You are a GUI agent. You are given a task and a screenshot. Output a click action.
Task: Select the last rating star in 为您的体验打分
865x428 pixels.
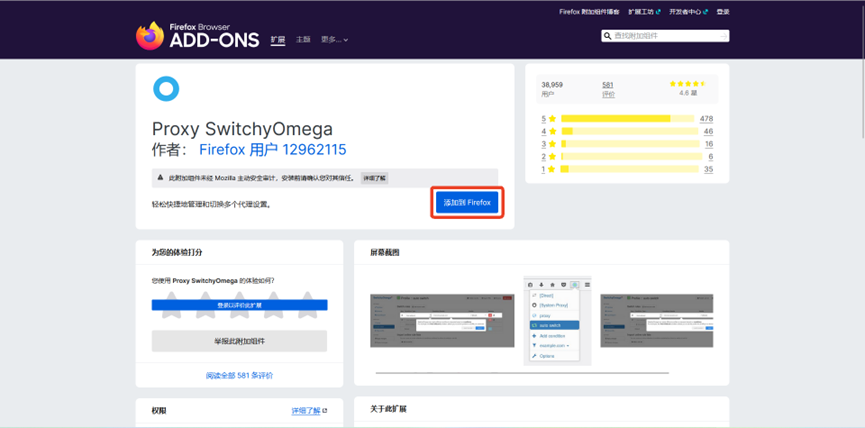pyautogui.click(x=307, y=305)
